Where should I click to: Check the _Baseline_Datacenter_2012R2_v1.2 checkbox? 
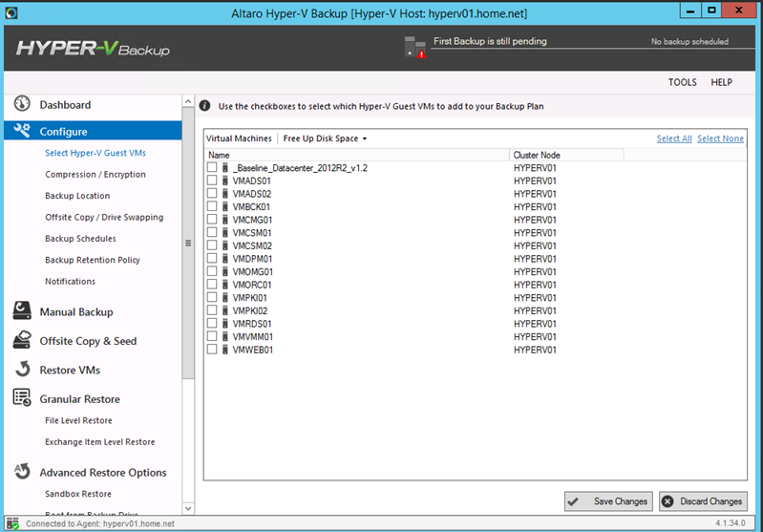coord(212,167)
